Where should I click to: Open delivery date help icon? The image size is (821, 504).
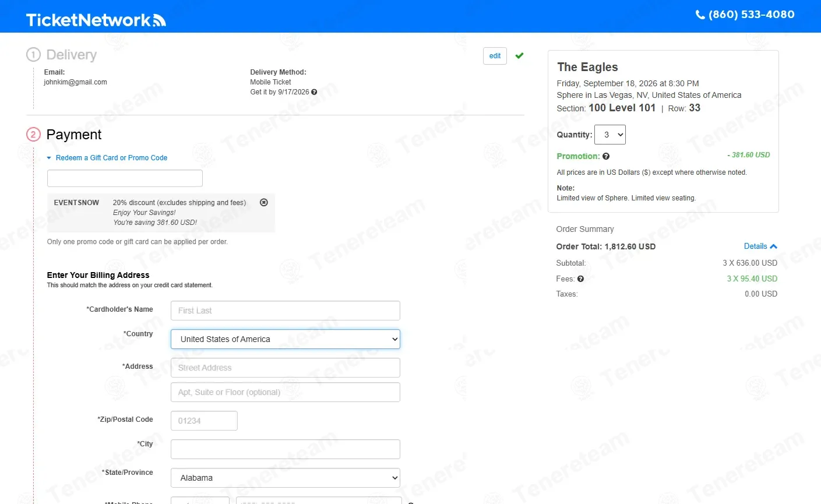tap(314, 92)
